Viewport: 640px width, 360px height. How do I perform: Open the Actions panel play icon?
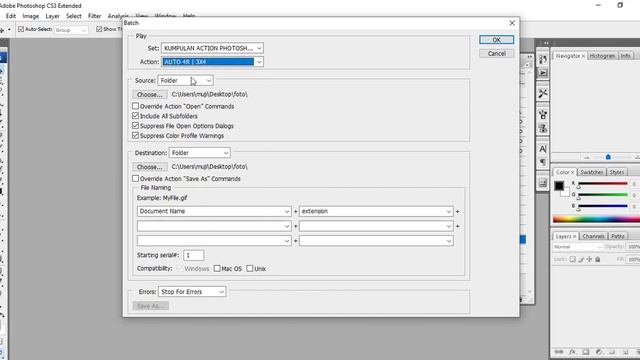coord(542,73)
